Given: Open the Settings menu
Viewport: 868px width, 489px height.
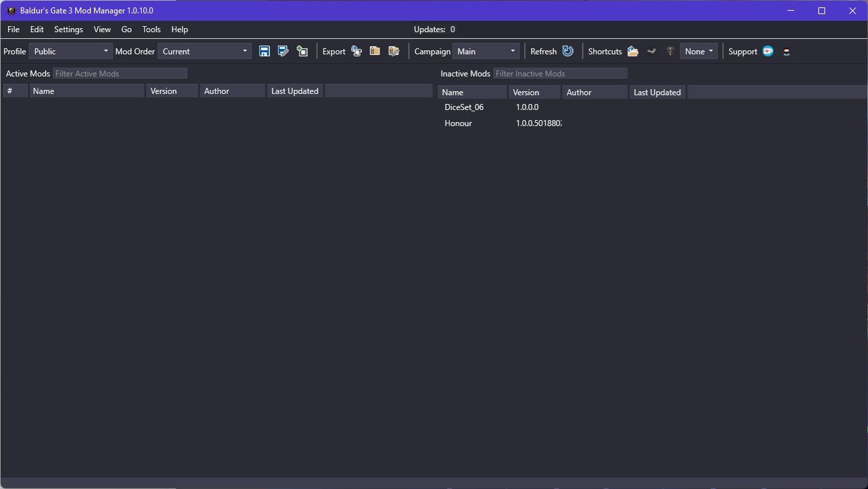Looking at the screenshot, I should click(x=68, y=30).
